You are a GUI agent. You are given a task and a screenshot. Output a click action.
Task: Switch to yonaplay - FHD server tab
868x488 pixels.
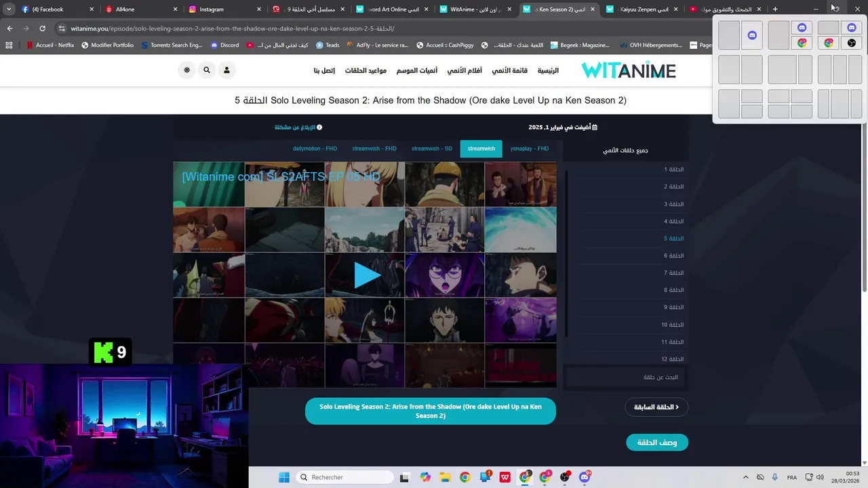coord(530,148)
